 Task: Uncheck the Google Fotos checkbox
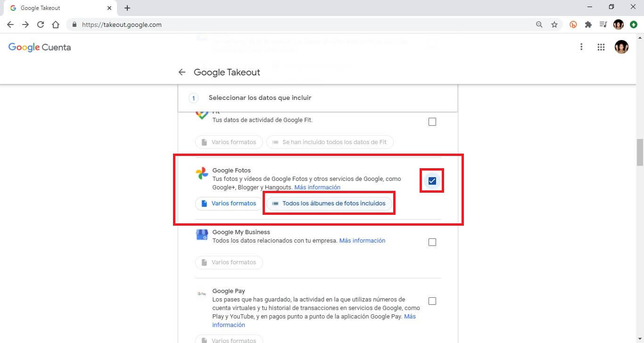432,181
